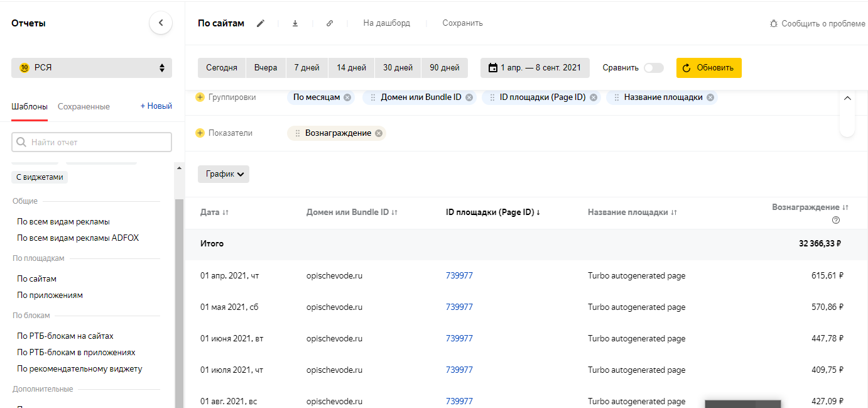Open the date range picker 1 апр. — 8 сент. 2021
The height and width of the screenshot is (408, 868).
pyautogui.click(x=534, y=68)
